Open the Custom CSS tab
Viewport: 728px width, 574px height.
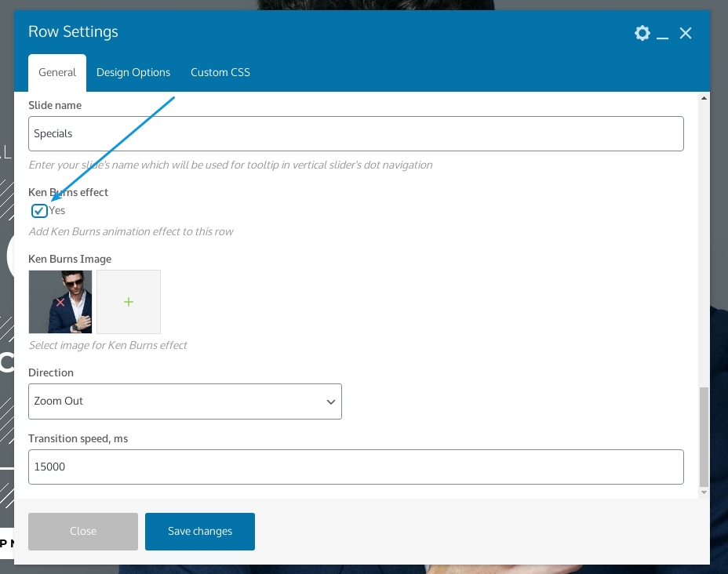click(220, 72)
